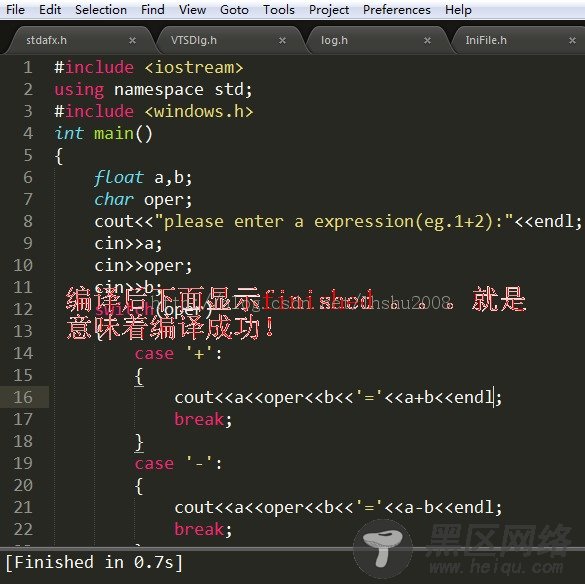Click the opening brace on line 15
This screenshot has width=585, height=584.
(139, 376)
